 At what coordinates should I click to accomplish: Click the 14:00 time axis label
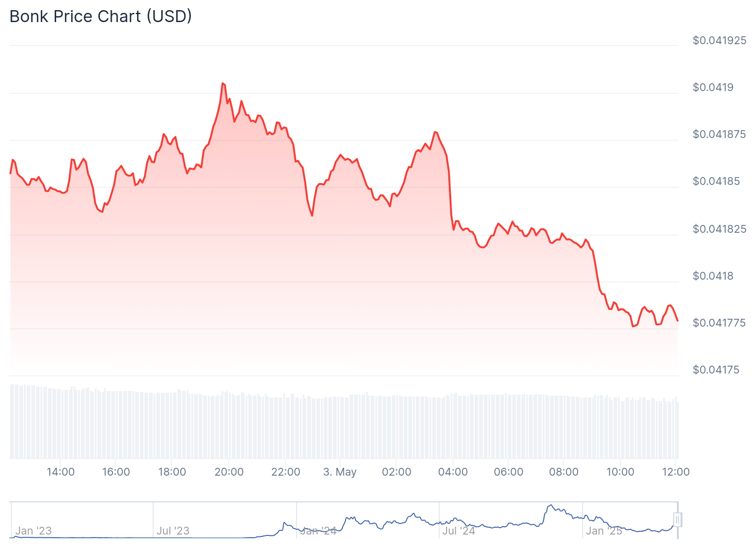click(61, 472)
